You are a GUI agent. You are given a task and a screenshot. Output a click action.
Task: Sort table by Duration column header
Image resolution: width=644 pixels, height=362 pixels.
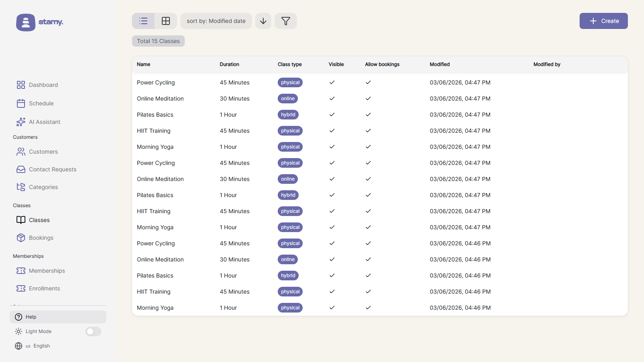pos(229,64)
